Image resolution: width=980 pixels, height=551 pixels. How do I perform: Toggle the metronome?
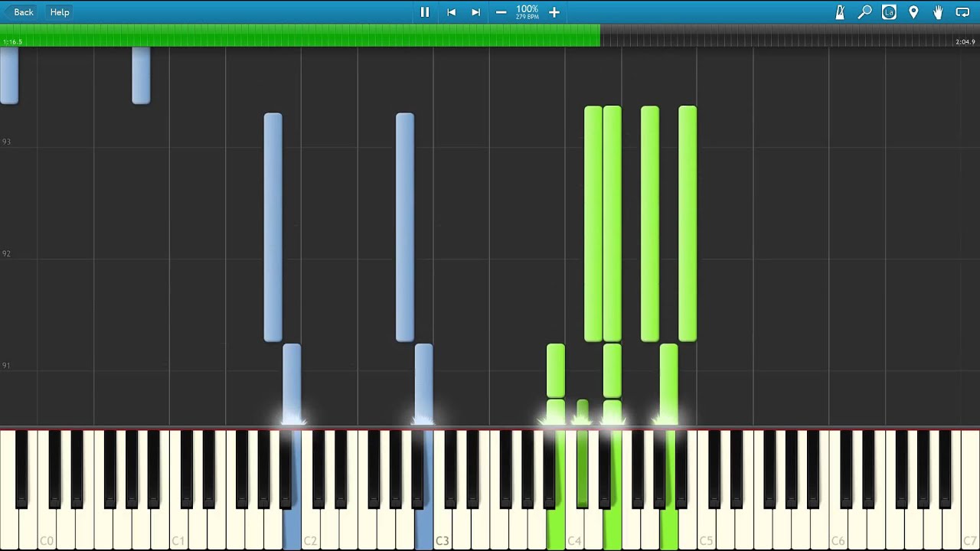tap(840, 12)
